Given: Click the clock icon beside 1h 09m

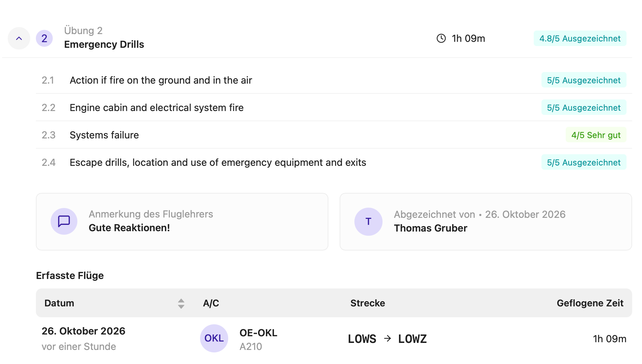Looking at the screenshot, I should click(x=441, y=38).
